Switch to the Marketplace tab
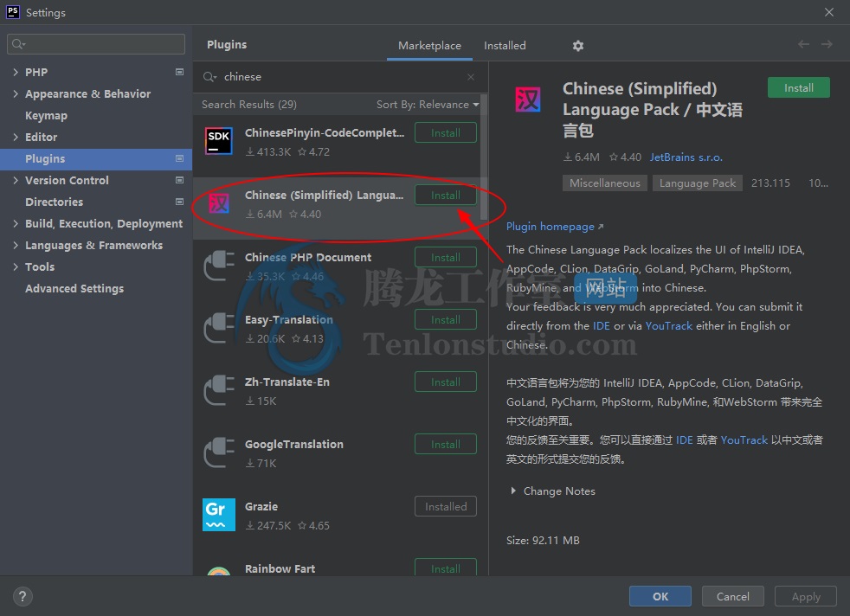850x616 pixels. (x=429, y=46)
